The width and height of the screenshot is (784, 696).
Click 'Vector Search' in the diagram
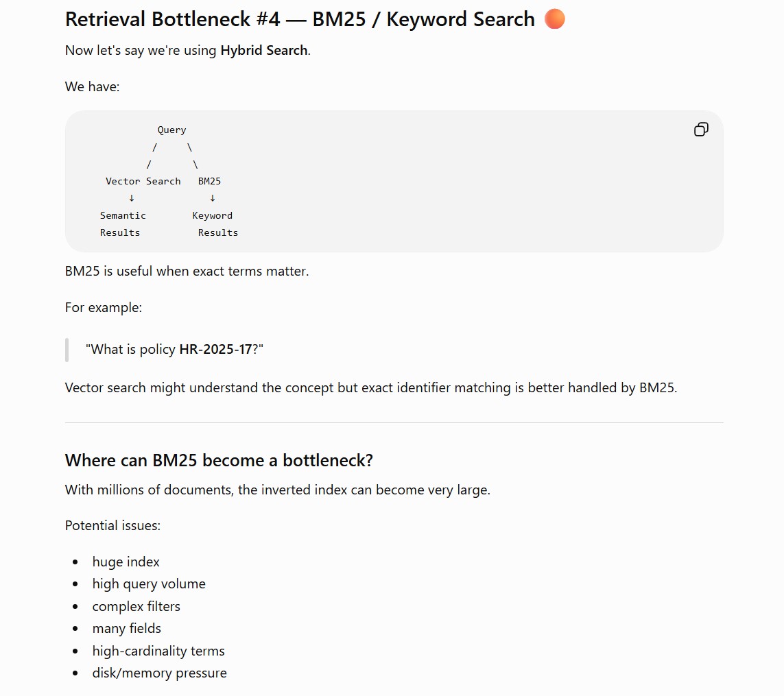pyautogui.click(x=143, y=181)
